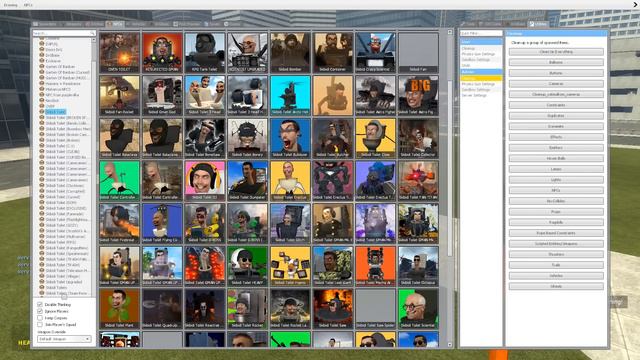Select the Skibidi Gman God spawn icon
Screen dimensions: 640x360
tap(162, 96)
